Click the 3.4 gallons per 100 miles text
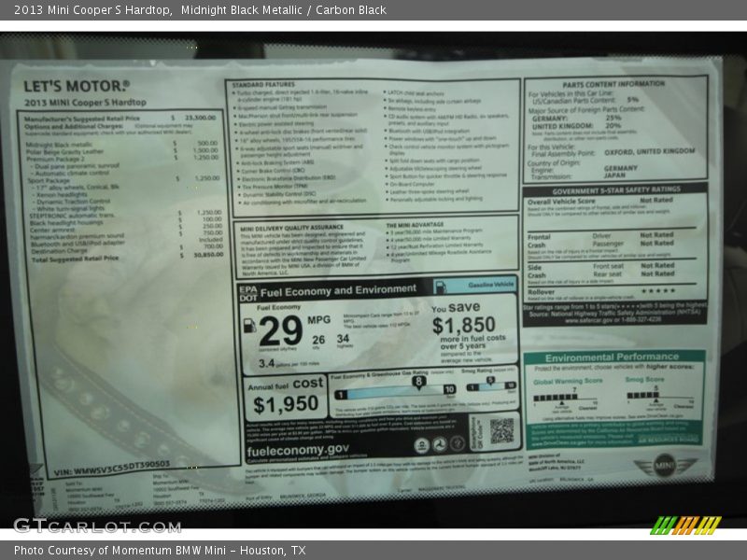The width and height of the screenshot is (747, 560). (x=288, y=364)
